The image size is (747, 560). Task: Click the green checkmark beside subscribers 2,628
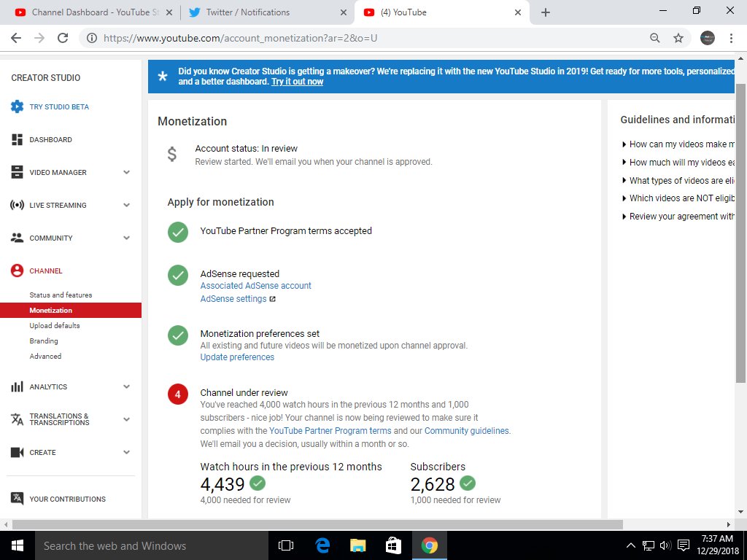(468, 483)
